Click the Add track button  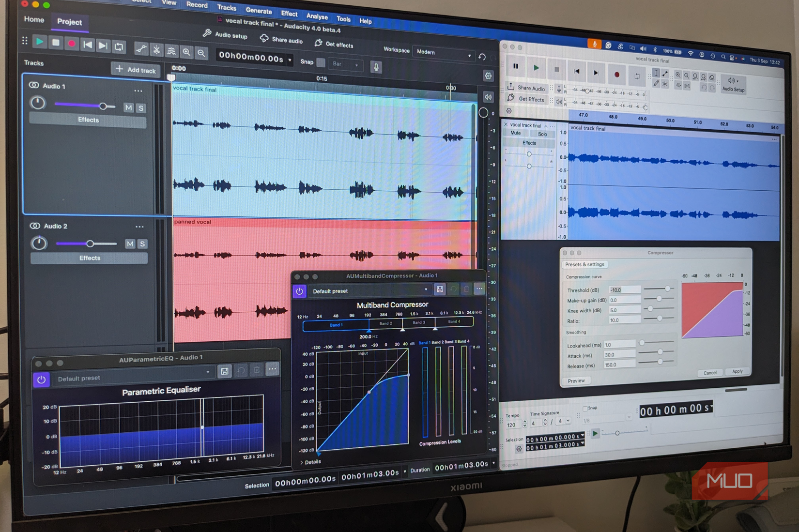[136, 70]
